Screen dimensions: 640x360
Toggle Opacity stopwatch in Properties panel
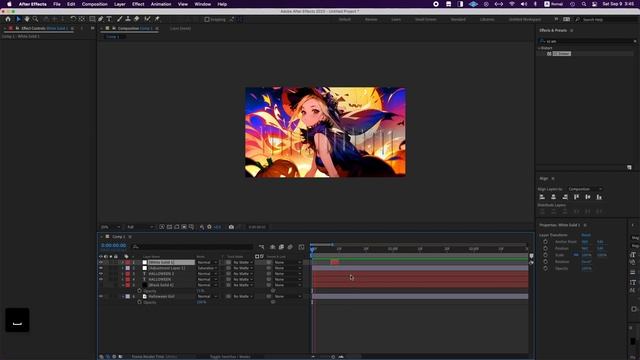545,269
